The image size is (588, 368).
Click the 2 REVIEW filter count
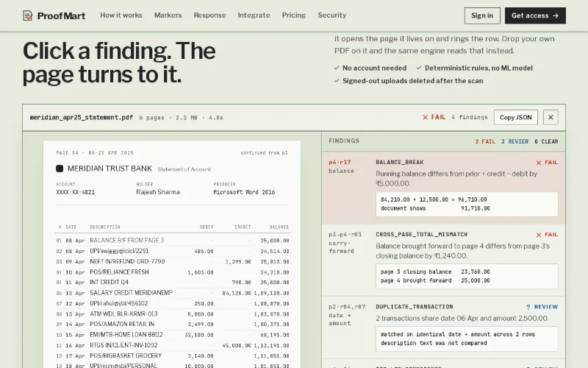515,141
